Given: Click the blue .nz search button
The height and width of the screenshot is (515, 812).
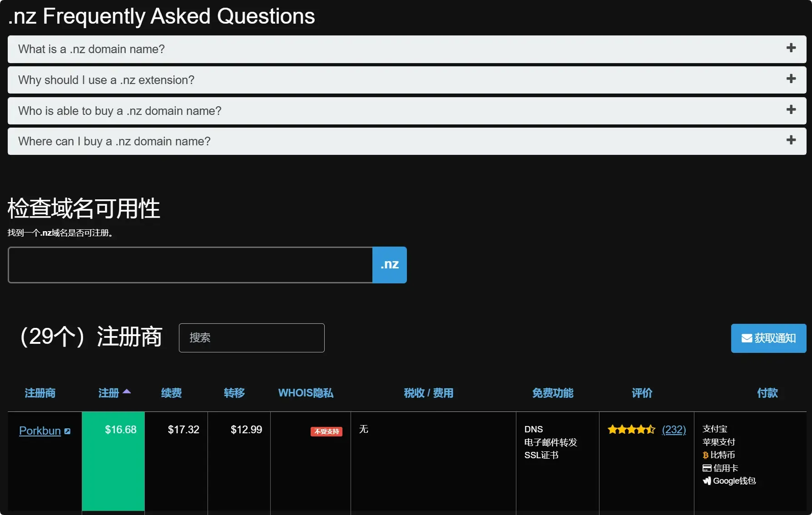Looking at the screenshot, I should coord(390,265).
